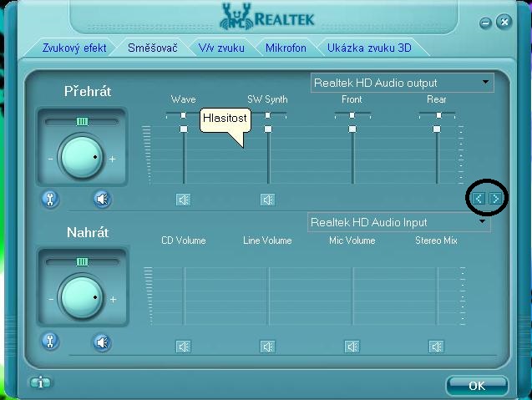This screenshot has height=400, width=532.
Task: Confirm with the OK button
Action: point(477,386)
